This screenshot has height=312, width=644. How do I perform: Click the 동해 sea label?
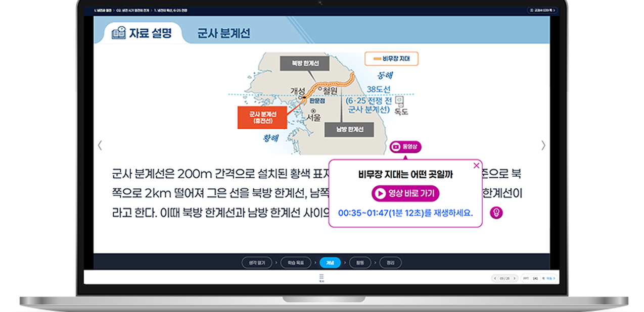[x=385, y=76]
